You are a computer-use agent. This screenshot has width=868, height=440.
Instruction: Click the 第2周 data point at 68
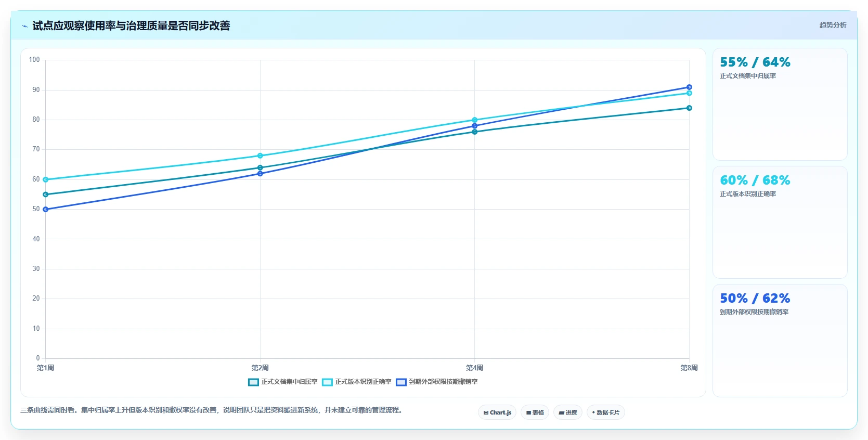click(260, 156)
